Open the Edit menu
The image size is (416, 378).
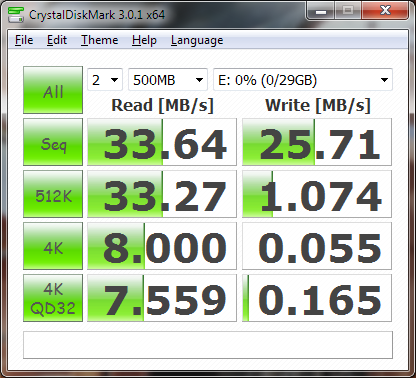point(57,40)
